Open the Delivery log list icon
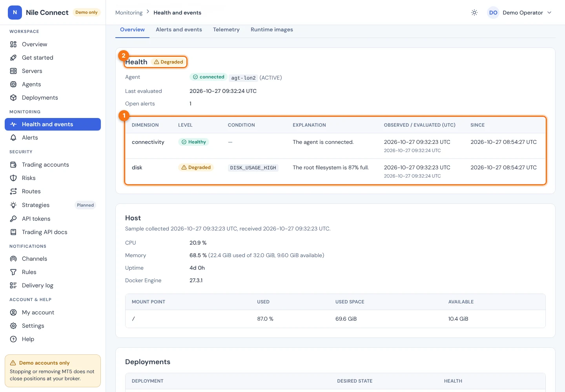The width and height of the screenshot is (565, 392). click(13, 285)
